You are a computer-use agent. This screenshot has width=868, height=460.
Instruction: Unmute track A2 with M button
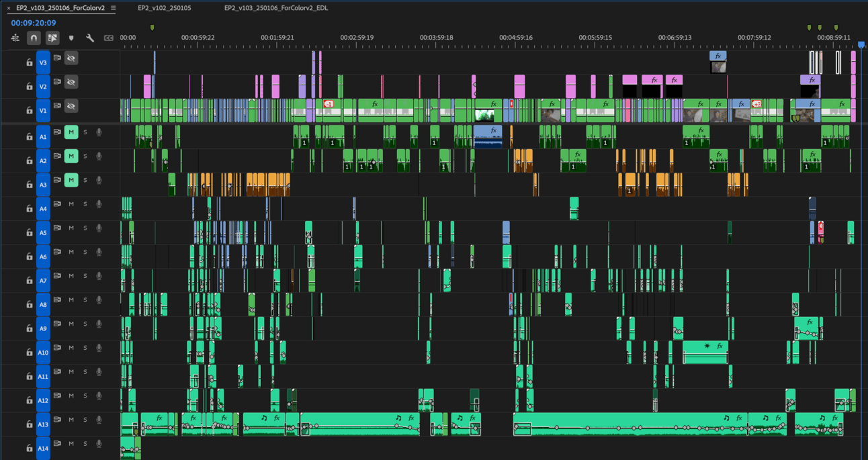pos(71,156)
